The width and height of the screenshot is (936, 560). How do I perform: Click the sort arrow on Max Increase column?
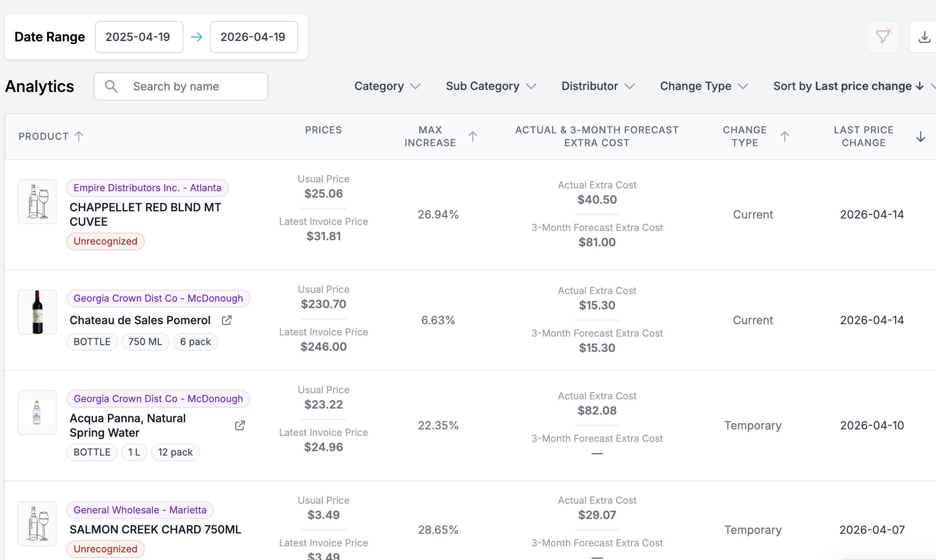coord(473,136)
